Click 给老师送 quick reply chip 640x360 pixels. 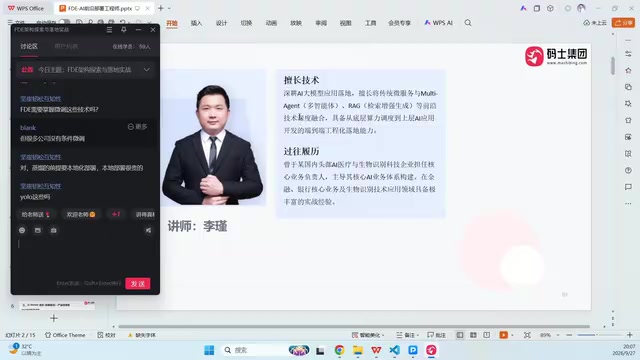point(35,214)
